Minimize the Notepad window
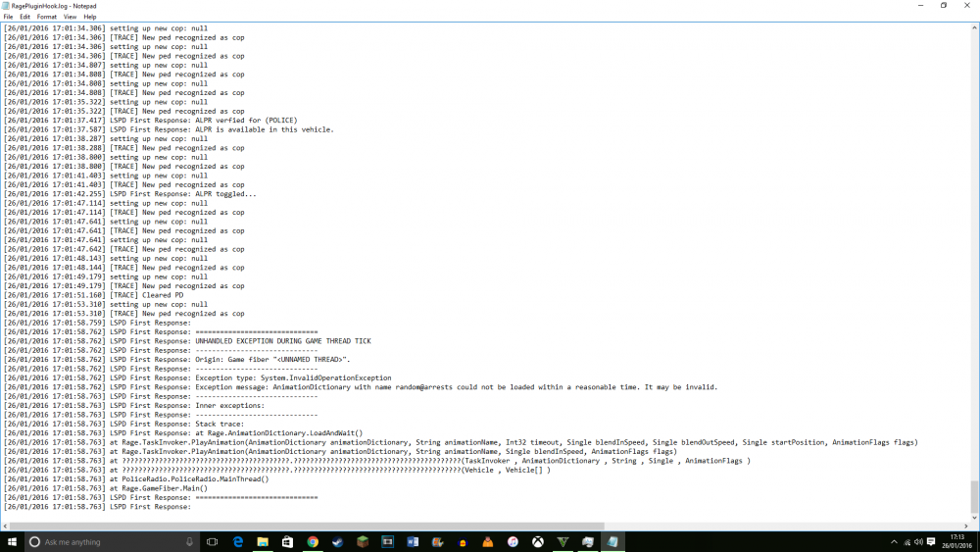 pyautogui.click(x=920, y=6)
